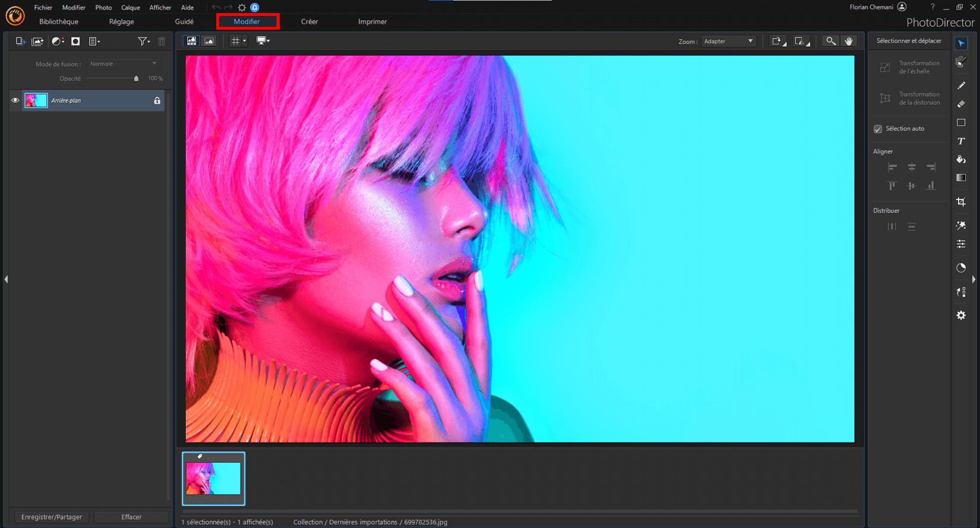Switch to single photo viewer mode

coord(209,41)
